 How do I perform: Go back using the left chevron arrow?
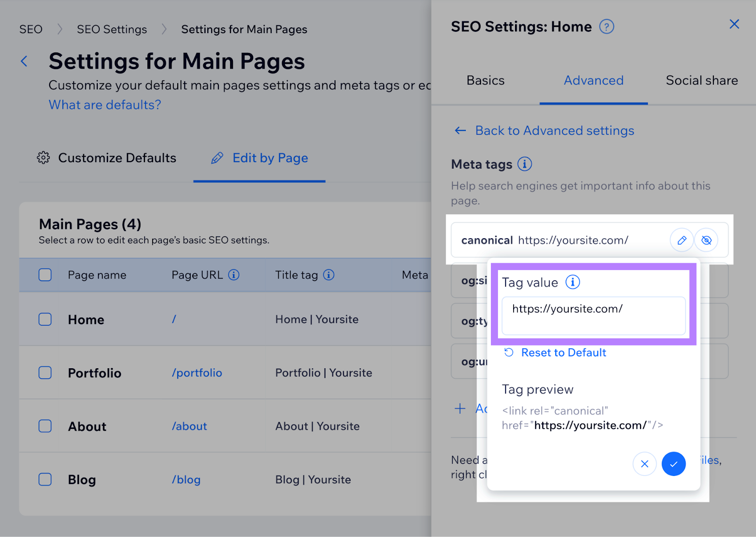(25, 61)
